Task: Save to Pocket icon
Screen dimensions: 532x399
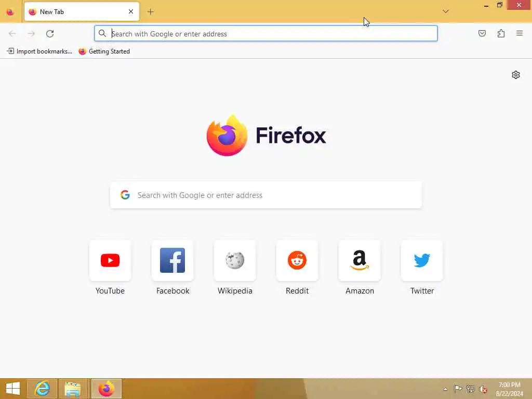Action: click(482, 33)
